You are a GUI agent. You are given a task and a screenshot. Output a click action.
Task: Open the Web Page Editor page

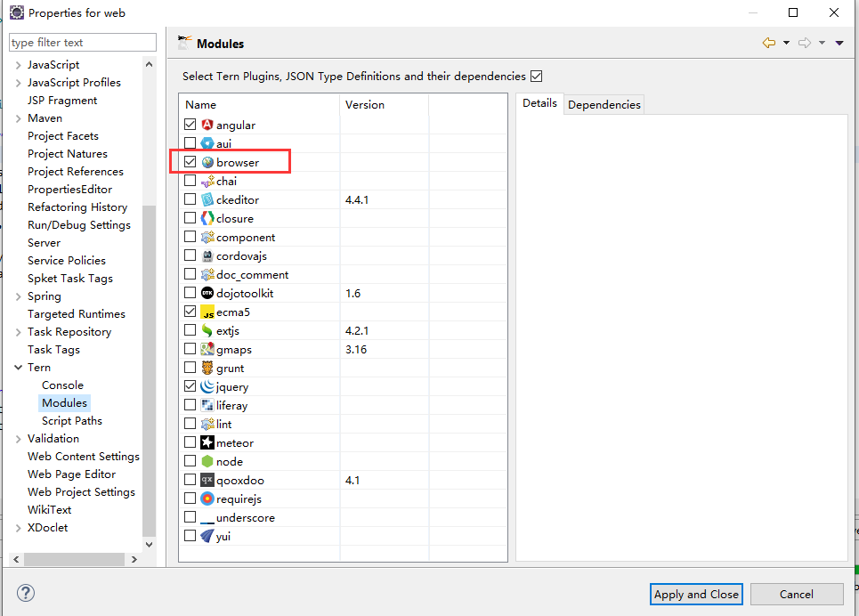[72, 474]
